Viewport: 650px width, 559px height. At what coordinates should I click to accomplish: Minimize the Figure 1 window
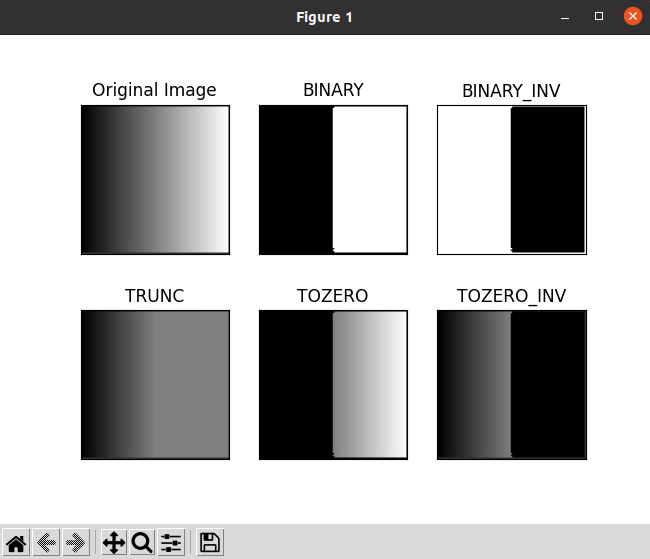(565, 17)
